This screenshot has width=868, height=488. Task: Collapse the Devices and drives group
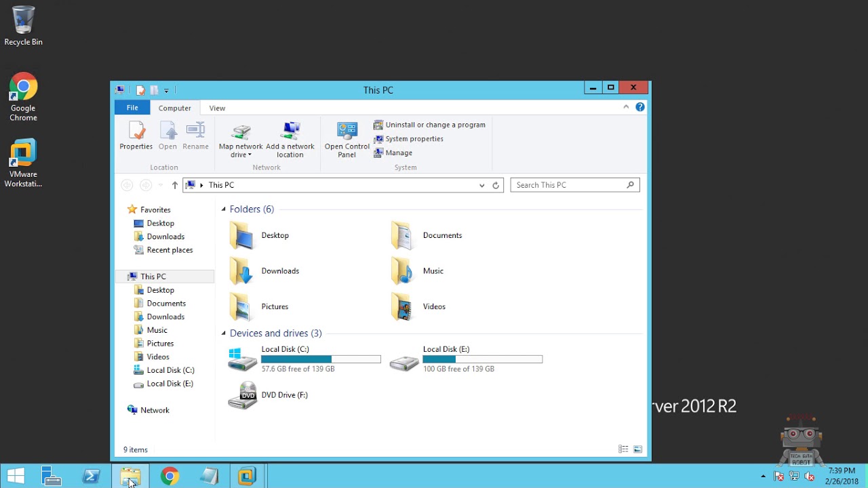(x=223, y=333)
